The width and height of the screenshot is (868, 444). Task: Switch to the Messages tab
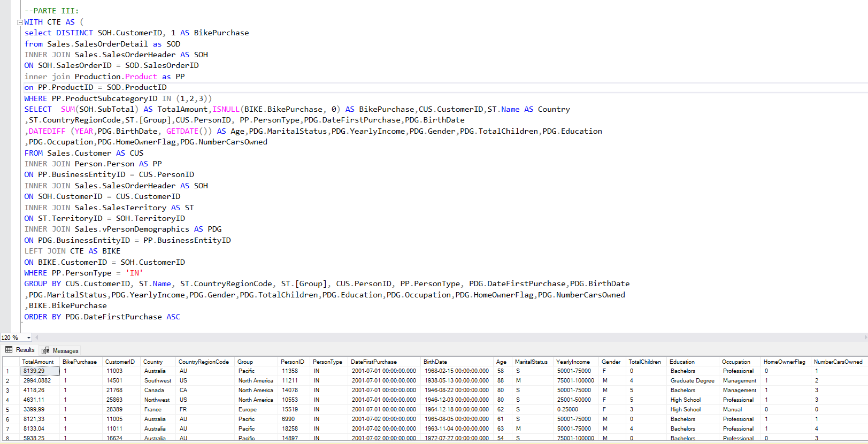pos(65,351)
